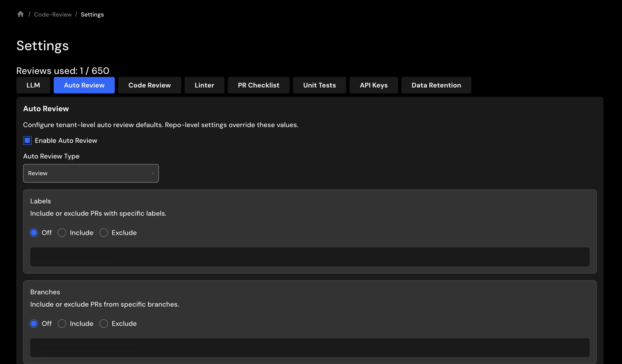Choose Exclude radio for Labels
Image resolution: width=622 pixels, height=364 pixels.
[104, 233]
